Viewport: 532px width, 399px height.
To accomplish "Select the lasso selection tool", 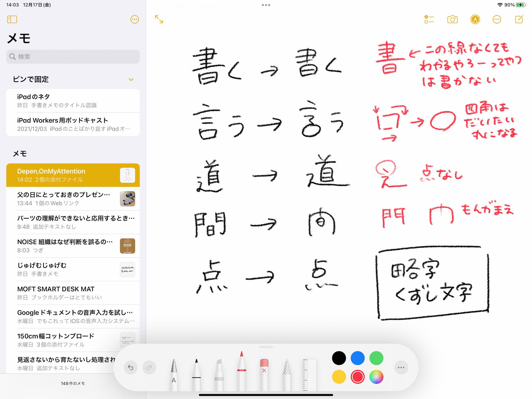I will pyautogui.click(x=287, y=375).
